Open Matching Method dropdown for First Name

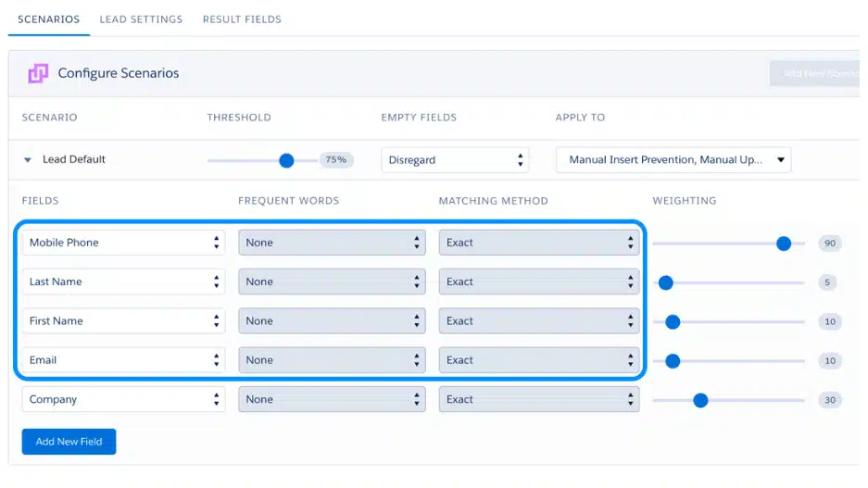[538, 321]
